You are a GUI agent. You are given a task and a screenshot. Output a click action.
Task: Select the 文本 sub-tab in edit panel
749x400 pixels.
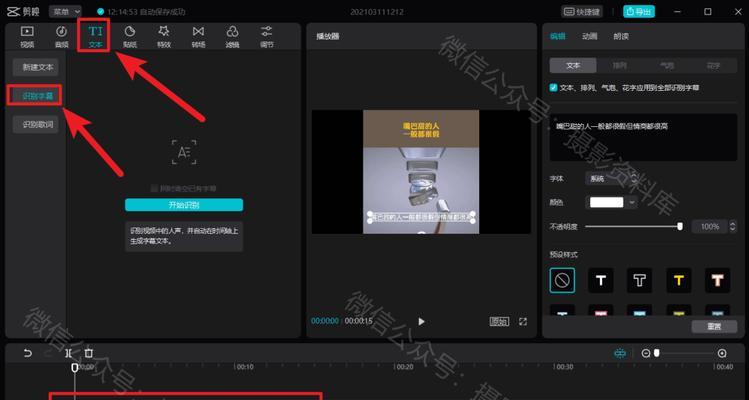point(573,65)
